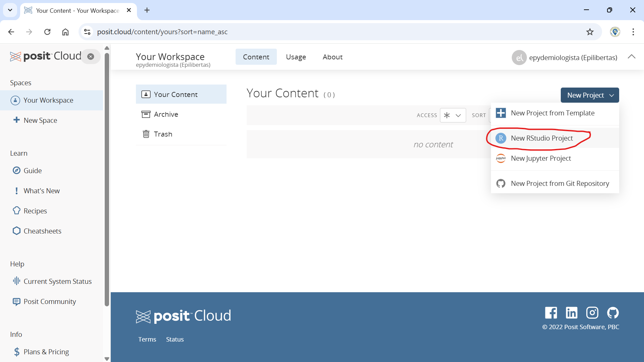
Task: Reload the page
Action: (47, 32)
